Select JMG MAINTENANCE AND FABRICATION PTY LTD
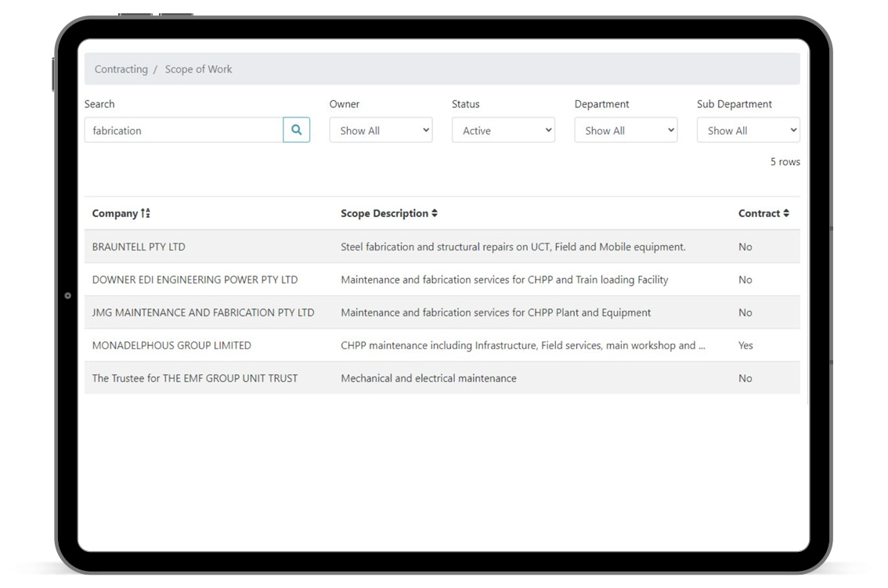 pos(203,312)
